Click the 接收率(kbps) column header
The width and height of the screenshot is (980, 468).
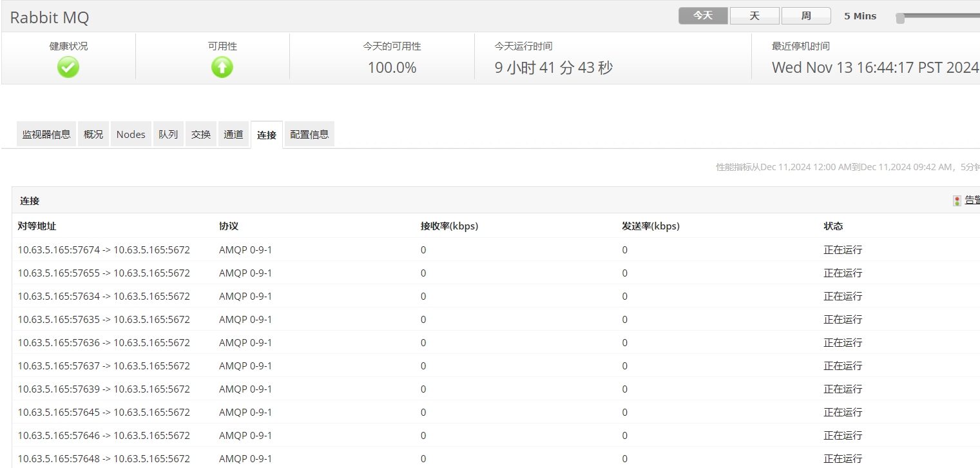pyautogui.click(x=449, y=226)
